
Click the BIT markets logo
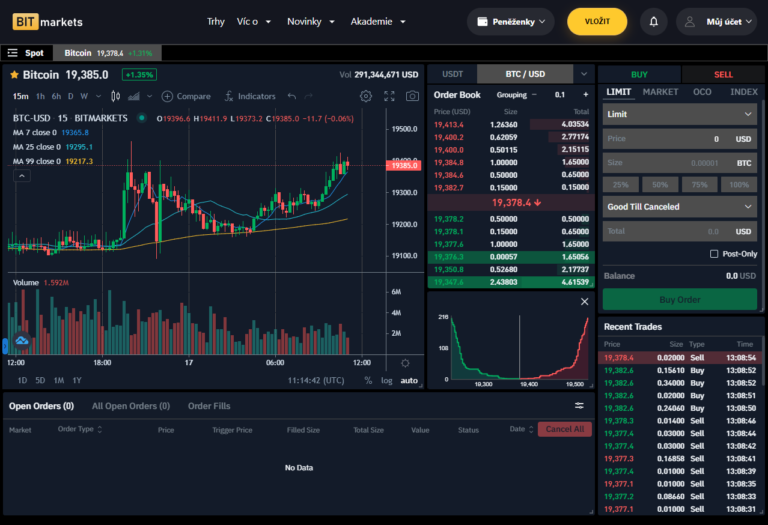click(48, 22)
